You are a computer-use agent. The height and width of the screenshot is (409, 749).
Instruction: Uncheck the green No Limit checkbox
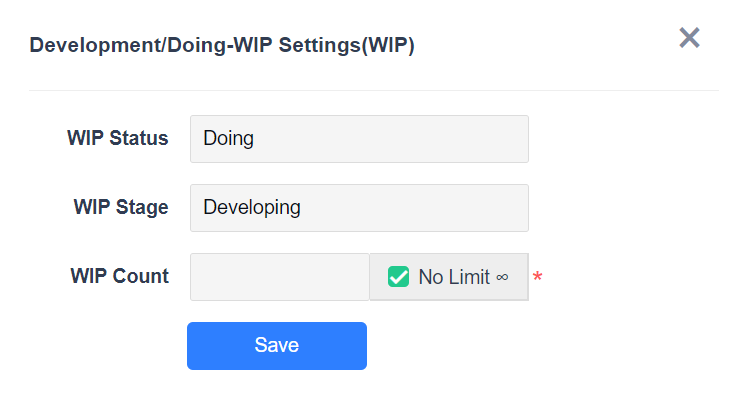coord(399,277)
